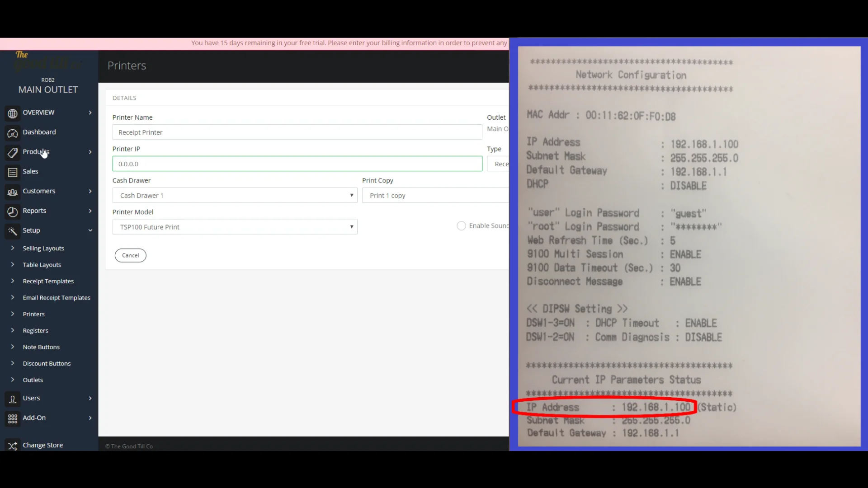The width and height of the screenshot is (868, 488).
Task: Click inside the Printer IP field
Action: click(297, 164)
